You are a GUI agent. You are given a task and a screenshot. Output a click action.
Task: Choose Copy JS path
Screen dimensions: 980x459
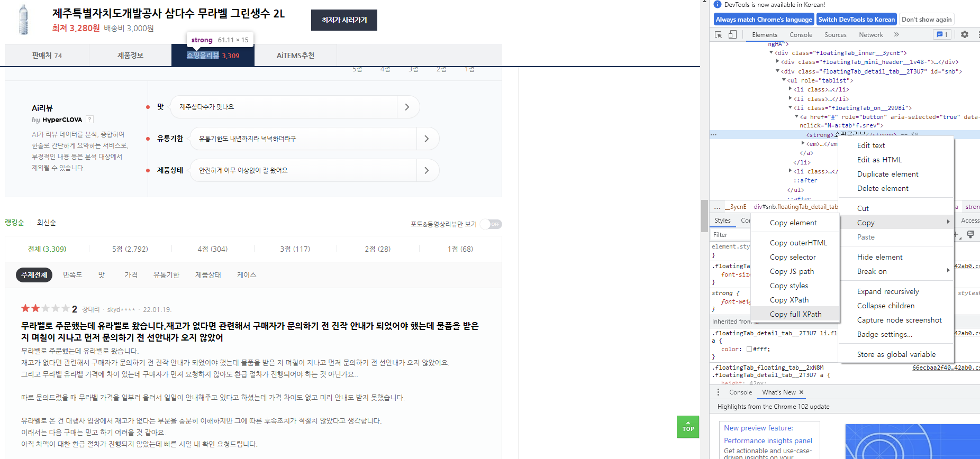(795, 271)
